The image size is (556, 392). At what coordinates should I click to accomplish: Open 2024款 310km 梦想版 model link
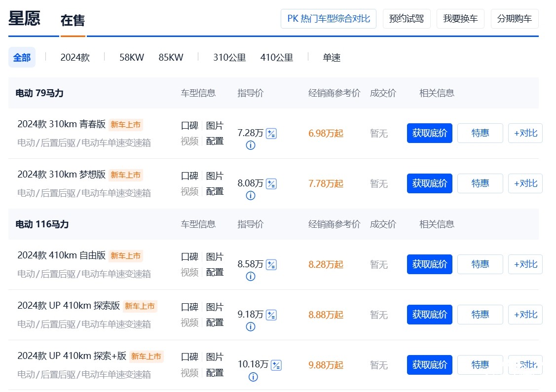(62, 175)
